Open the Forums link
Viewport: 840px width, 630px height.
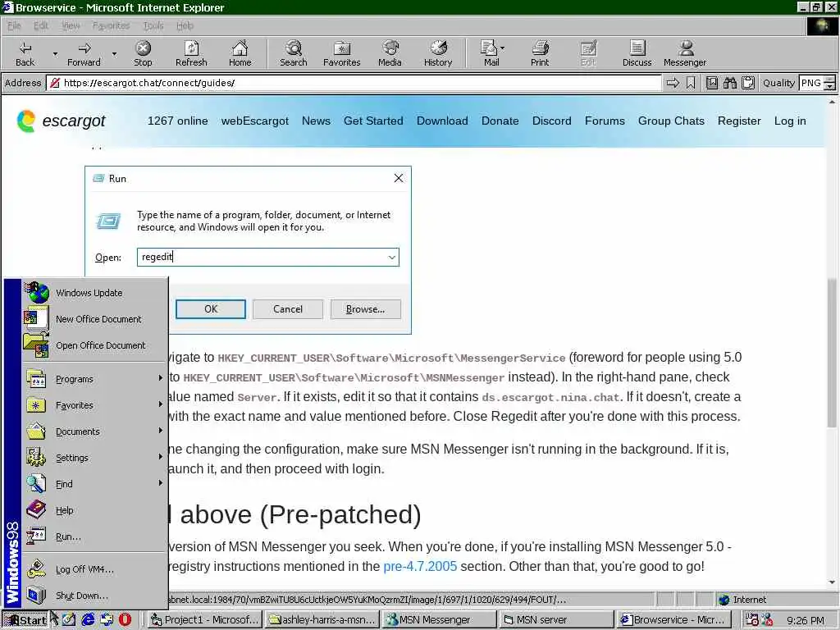[x=605, y=121]
